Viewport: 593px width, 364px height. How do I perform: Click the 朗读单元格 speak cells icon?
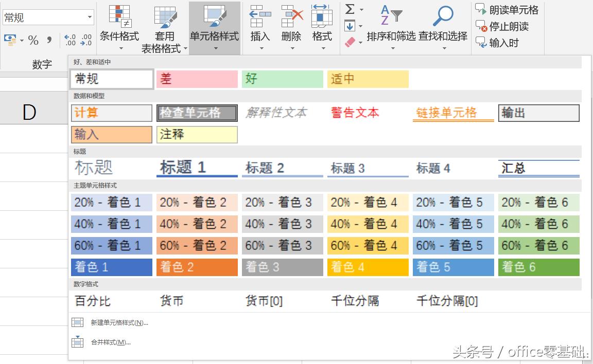[x=481, y=9]
